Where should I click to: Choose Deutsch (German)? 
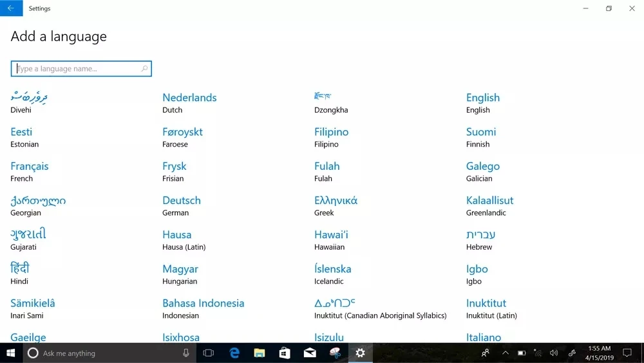click(182, 206)
